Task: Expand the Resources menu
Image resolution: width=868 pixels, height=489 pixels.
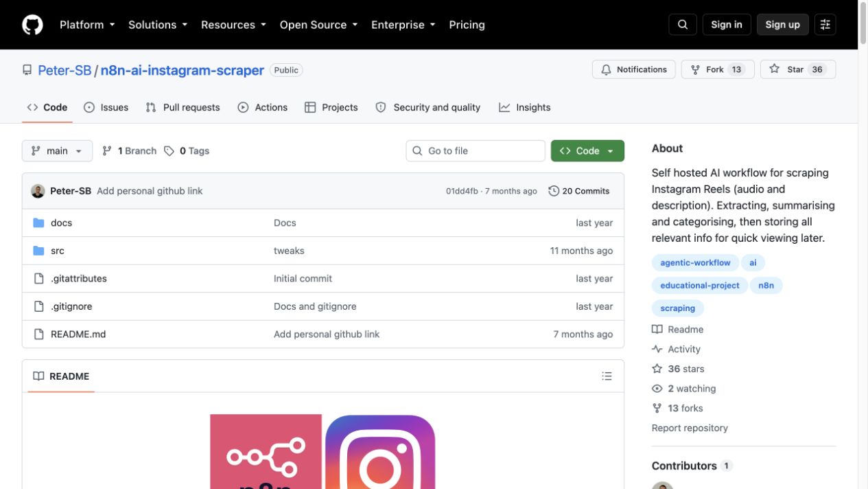Action: pos(233,25)
